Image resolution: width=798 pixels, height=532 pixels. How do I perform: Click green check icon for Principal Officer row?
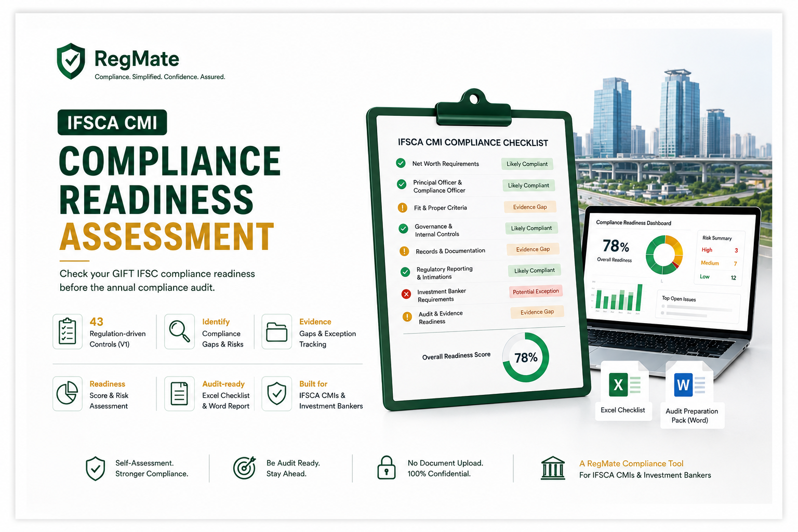click(402, 184)
